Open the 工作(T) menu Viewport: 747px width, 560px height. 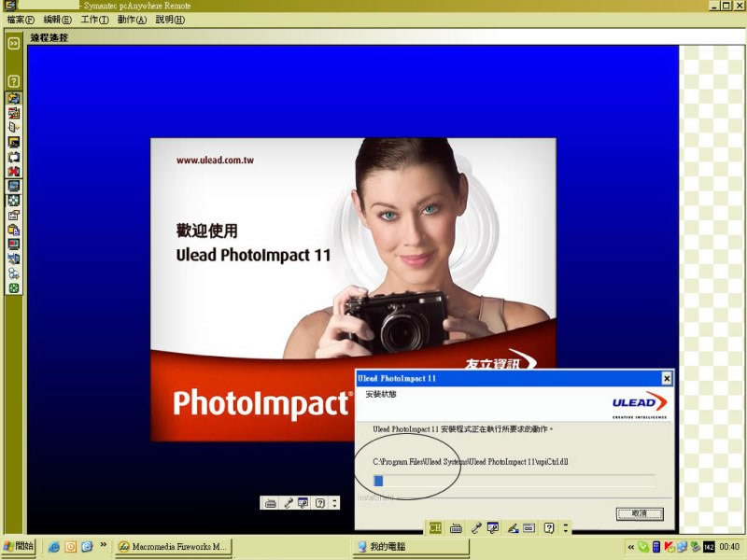[x=94, y=20]
